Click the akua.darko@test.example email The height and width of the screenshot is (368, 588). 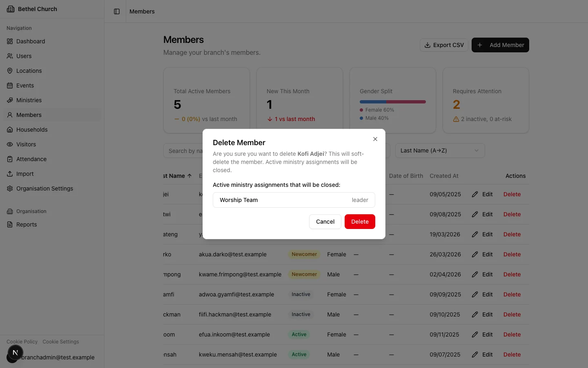pos(233,254)
